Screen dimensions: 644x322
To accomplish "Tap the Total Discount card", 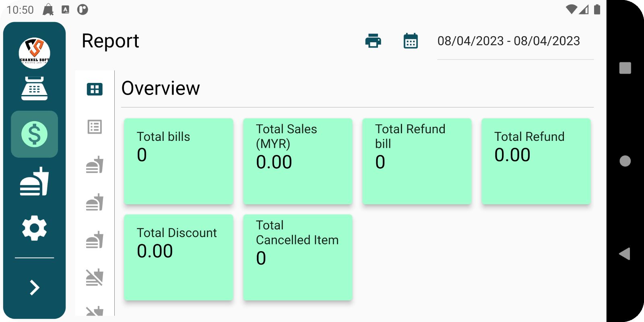I will [x=178, y=257].
